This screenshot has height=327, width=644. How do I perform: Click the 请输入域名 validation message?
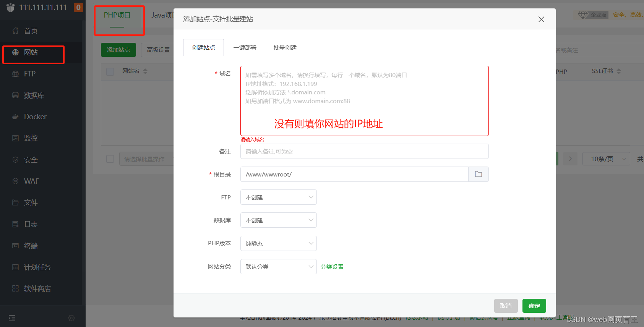tap(252, 139)
